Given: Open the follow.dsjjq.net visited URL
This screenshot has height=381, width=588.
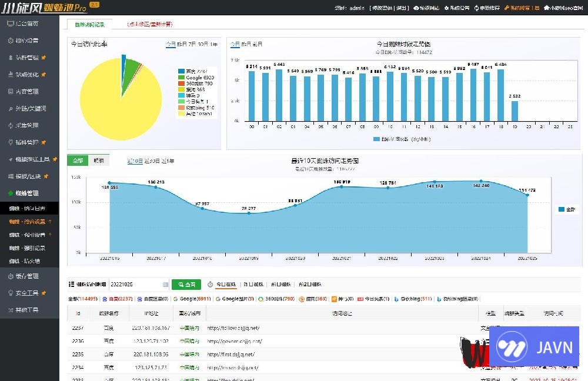Looking at the screenshot, I should pyautogui.click(x=233, y=328).
